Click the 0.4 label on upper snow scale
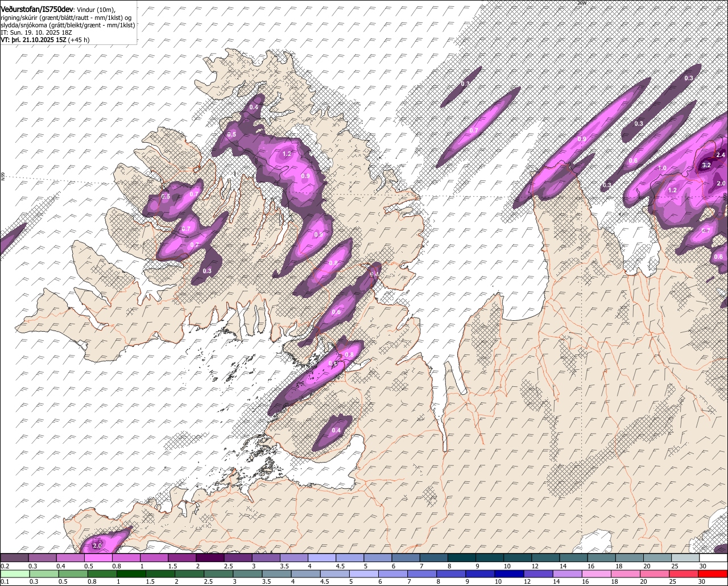This screenshot has height=586, width=728. [61, 566]
